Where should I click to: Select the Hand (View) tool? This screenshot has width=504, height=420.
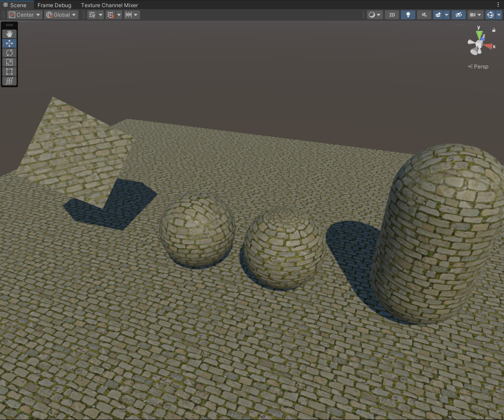[9, 34]
